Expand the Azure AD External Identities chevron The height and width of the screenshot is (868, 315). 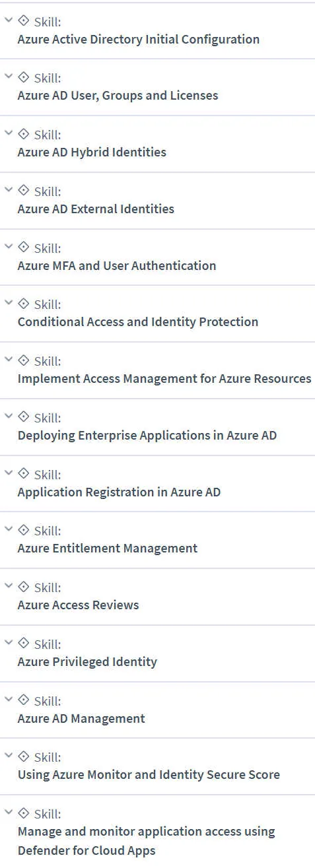[x=8, y=190]
